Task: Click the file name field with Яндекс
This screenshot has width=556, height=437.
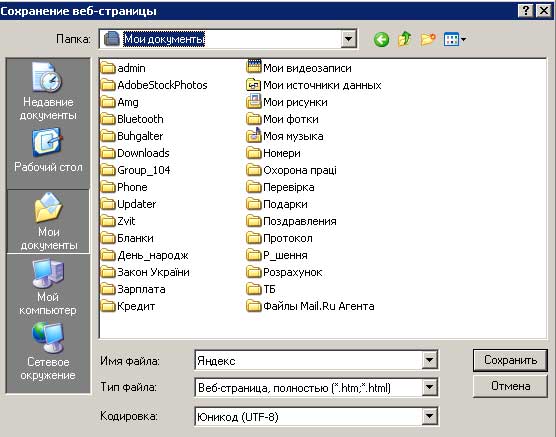Action: click(x=308, y=360)
